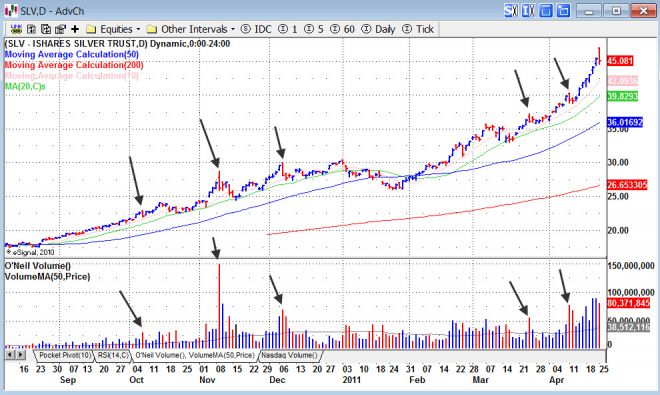Select the IDC symbol shortcut
Screen dimensions: 660x395
coord(256,29)
